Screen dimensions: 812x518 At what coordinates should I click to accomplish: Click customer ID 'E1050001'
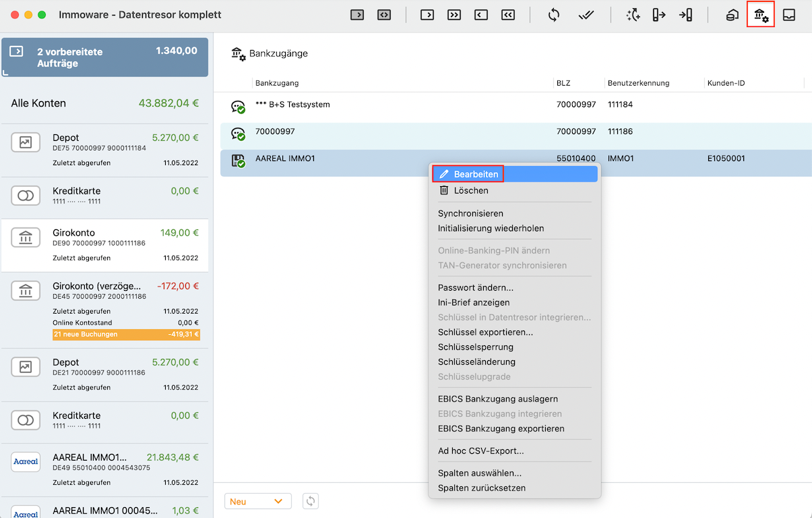point(726,159)
